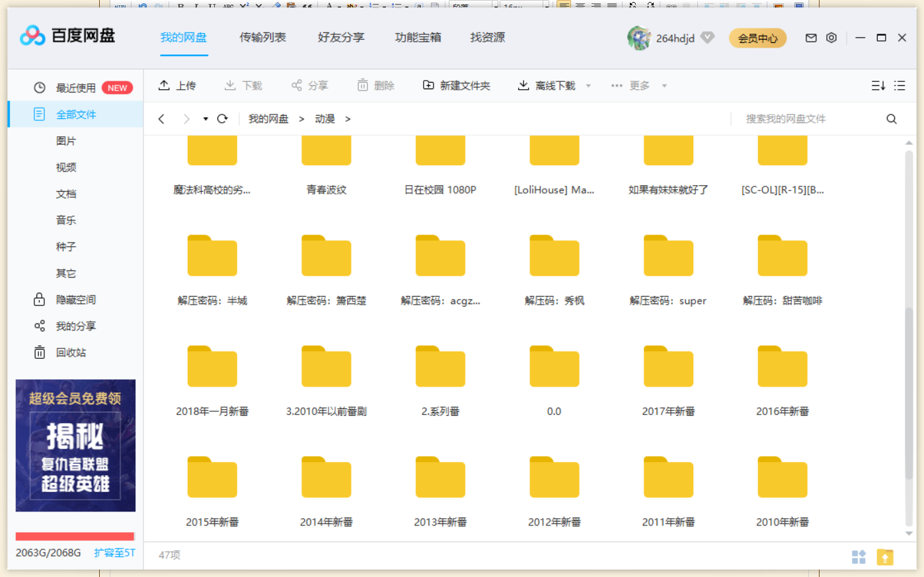Switch to 好友分享 tab
This screenshot has width=924, height=577.
(x=341, y=37)
